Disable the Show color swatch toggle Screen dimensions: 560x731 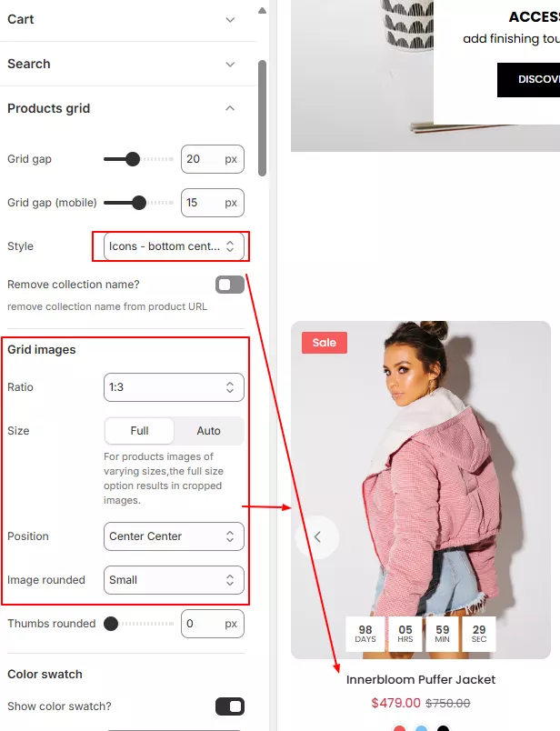click(x=230, y=706)
